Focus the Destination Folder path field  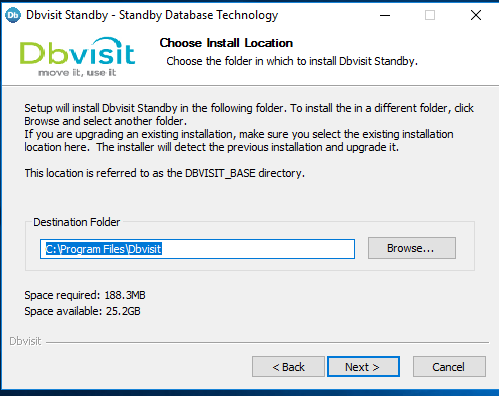click(x=197, y=249)
